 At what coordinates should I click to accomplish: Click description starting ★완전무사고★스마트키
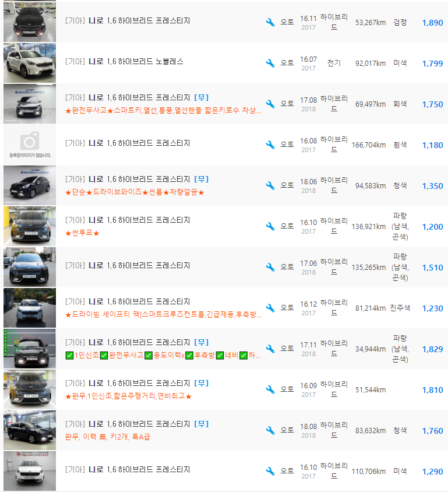click(x=163, y=110)
